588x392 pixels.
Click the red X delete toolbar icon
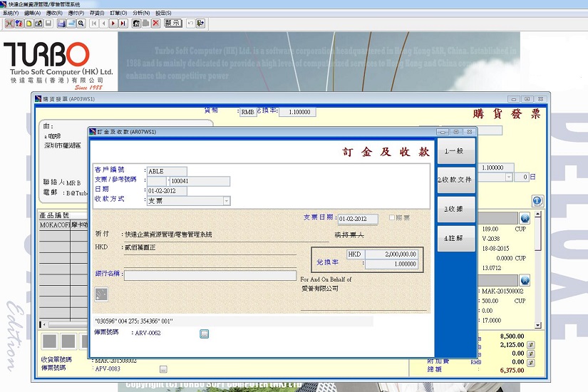click(155, 24)
